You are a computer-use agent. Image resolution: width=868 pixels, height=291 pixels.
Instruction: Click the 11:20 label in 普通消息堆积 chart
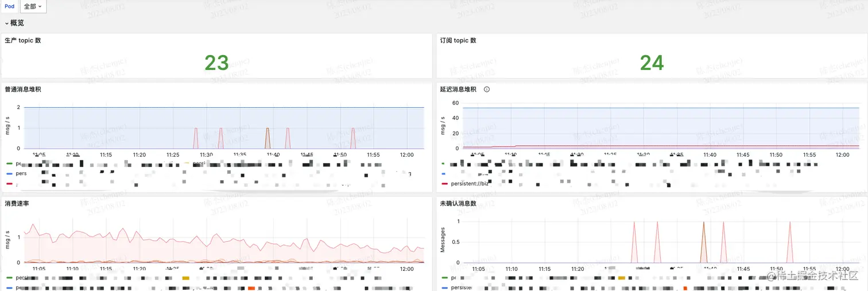pos(139,155)
